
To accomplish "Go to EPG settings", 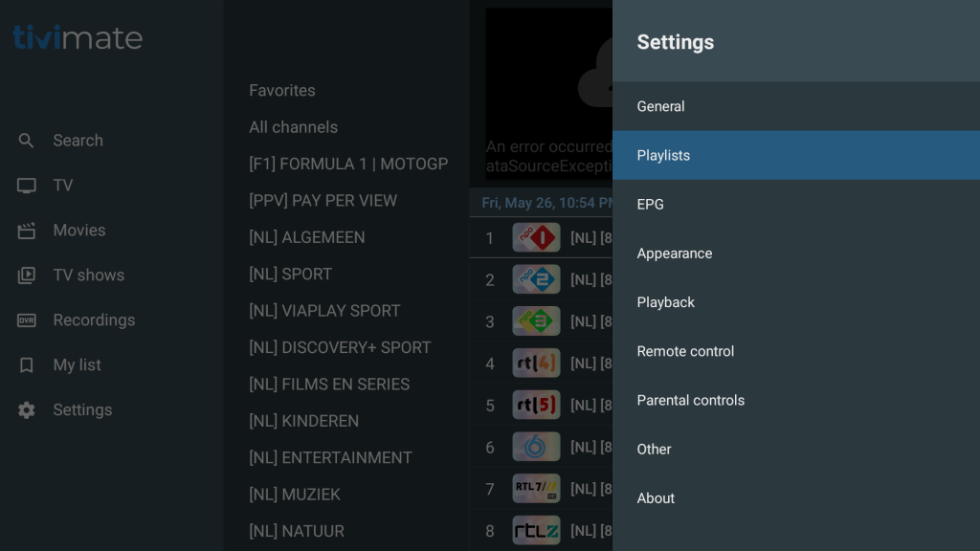I will click(650, 204).
